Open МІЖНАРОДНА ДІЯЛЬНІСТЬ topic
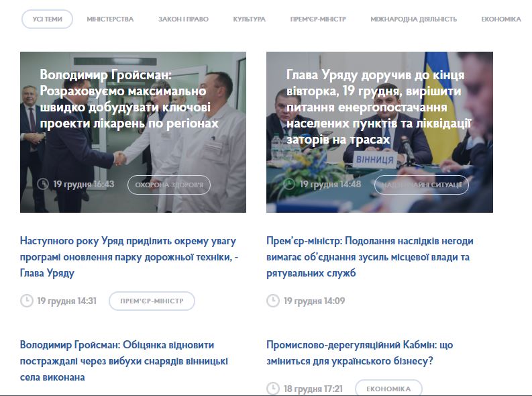532x396 pixels. (413, 19)
